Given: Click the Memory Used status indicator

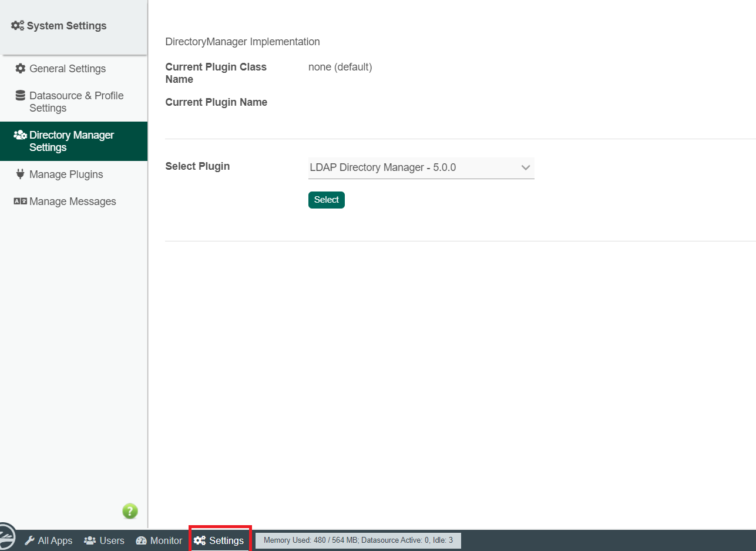Looking at the screenshot, I should coord(358,540).
